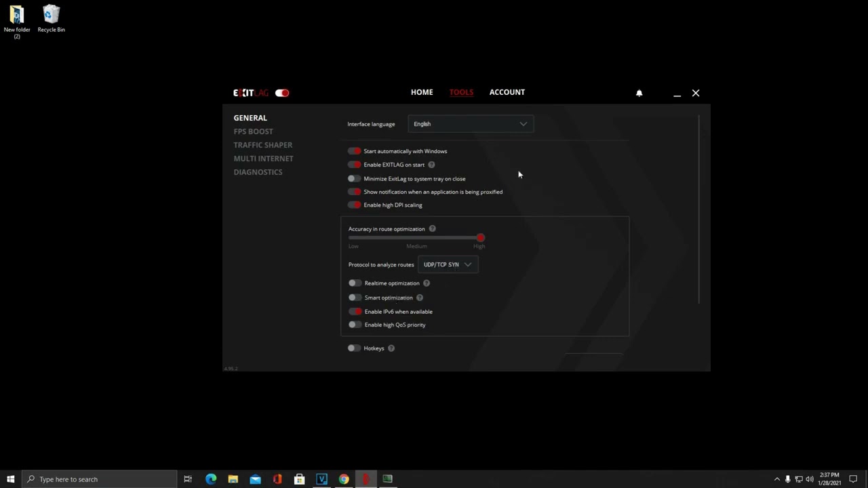The image size is (868, 488).
Task: Click the ExitLag logo
Action: [252, 93]
